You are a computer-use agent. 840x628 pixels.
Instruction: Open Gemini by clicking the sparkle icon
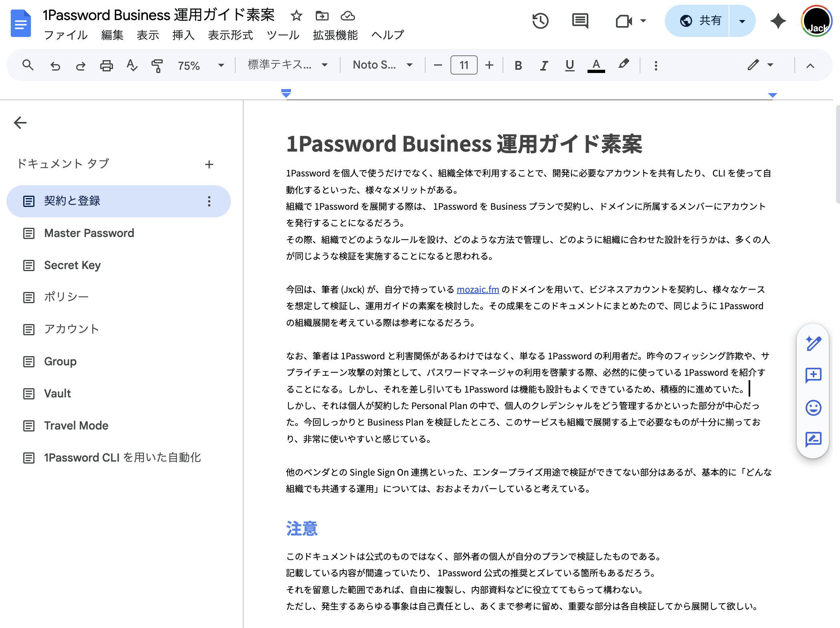tap(777, 20)
